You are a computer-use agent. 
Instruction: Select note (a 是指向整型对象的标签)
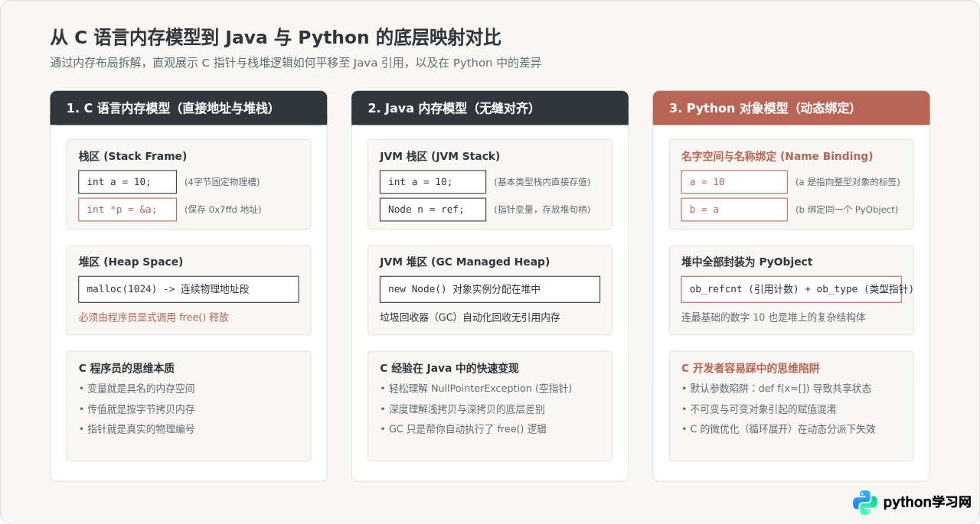(x=848, y=182)
